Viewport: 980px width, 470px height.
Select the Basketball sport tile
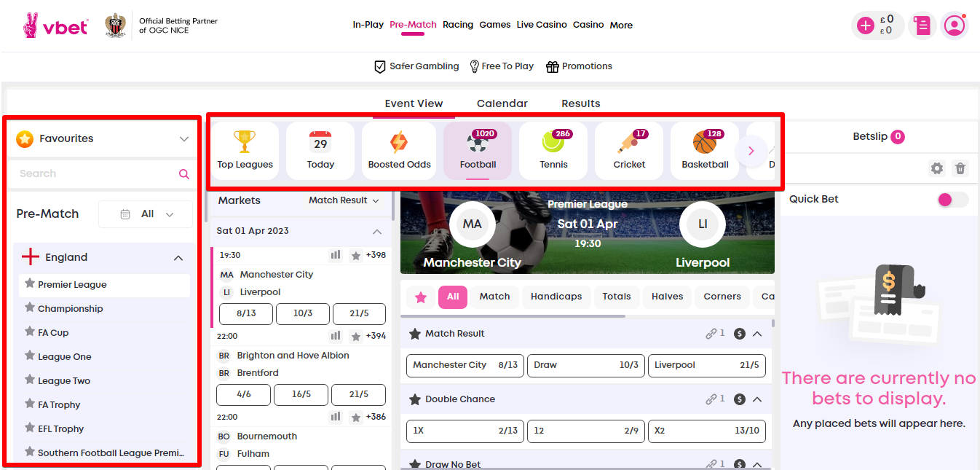(x=705, y=151)
